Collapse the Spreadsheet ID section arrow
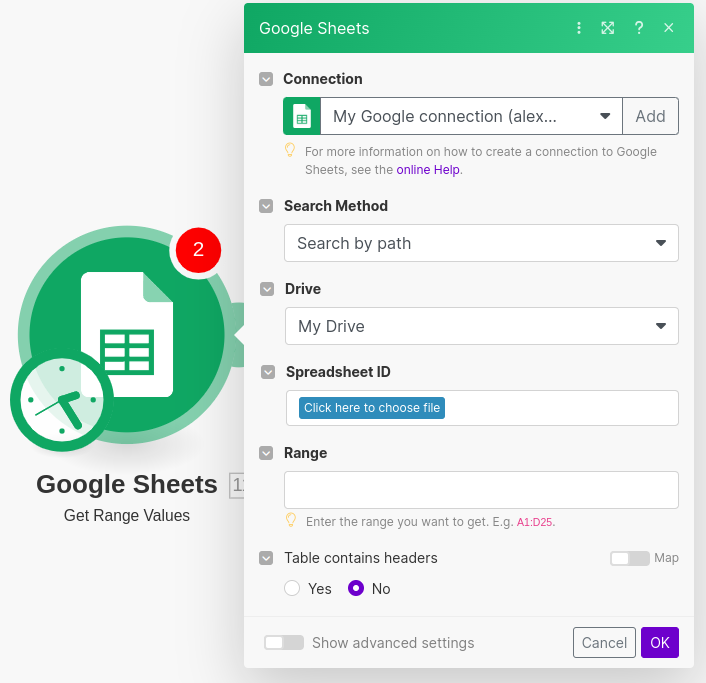This screenshot has height=683, width=706. pos(268,372)
